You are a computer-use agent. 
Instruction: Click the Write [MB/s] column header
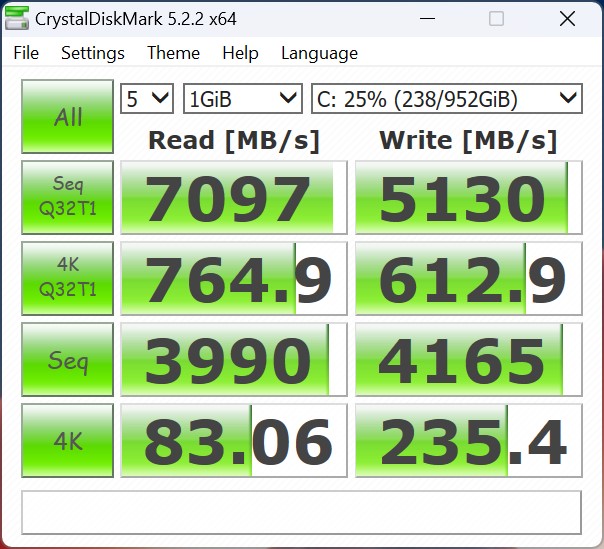click(x=468, y=140)
